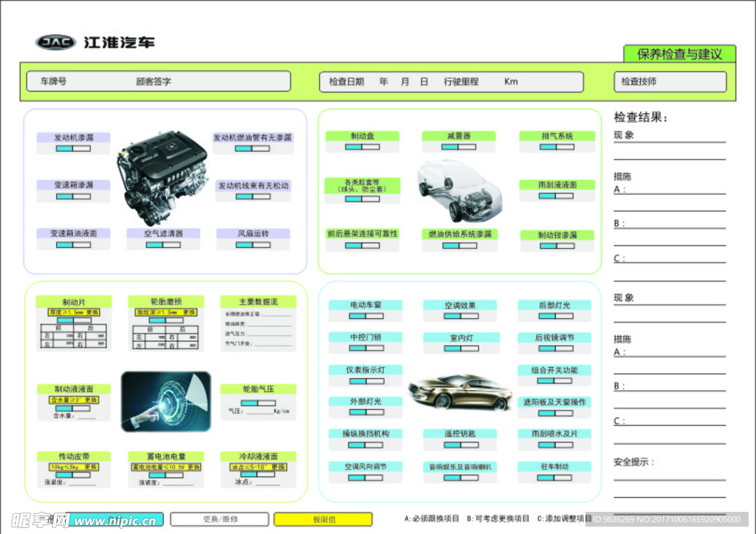756x534 pixels.
Task: Click the 车牌号 input box
Action: point(158,81)
